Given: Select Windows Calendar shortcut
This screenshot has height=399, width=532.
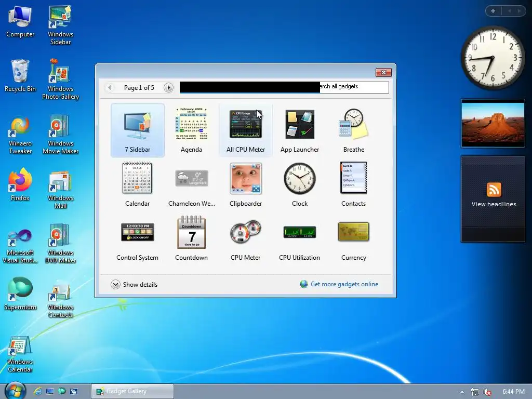Looking at the screenshot, I should pyautogui.click(x=20, y=354).
